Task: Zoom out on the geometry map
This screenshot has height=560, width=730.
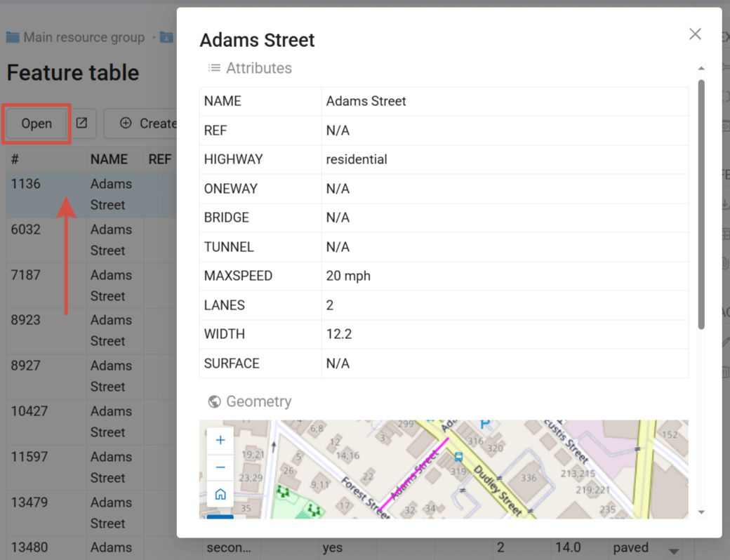Action: click(220, 467)
